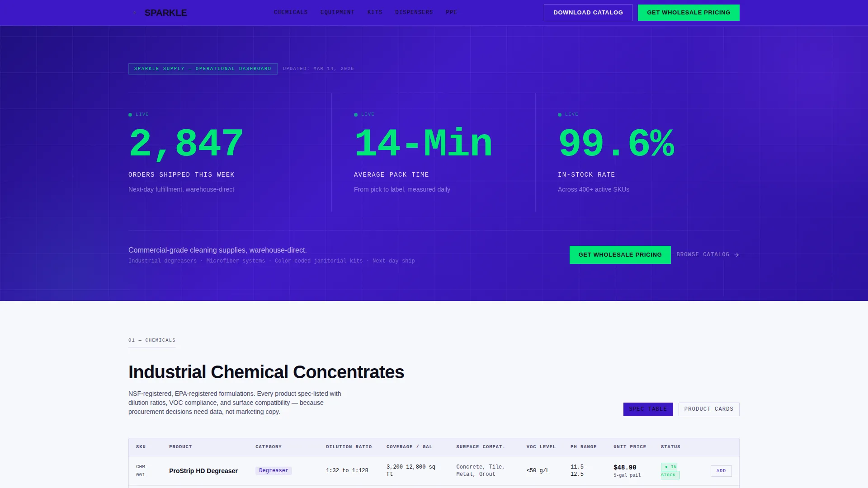Viewport: 868px width, 488px height.
Task: Click the Dilution Ratio column header
Action: [349, 447]
